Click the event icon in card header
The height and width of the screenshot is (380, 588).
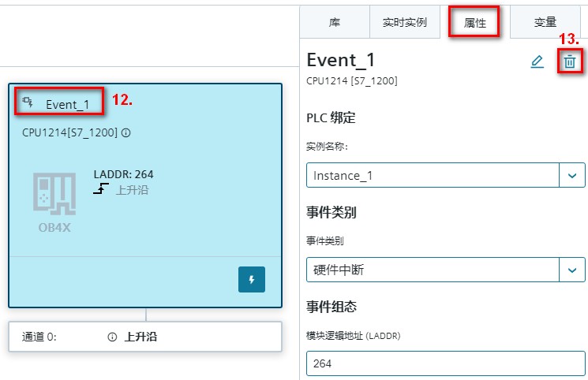pos(28,102)
